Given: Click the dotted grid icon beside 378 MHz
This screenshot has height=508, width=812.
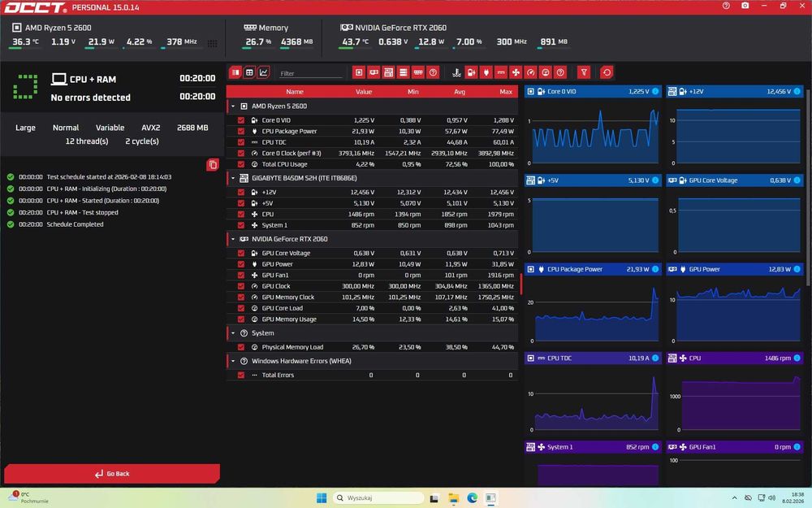Looking at the screenshot, I should pos(212,43).
